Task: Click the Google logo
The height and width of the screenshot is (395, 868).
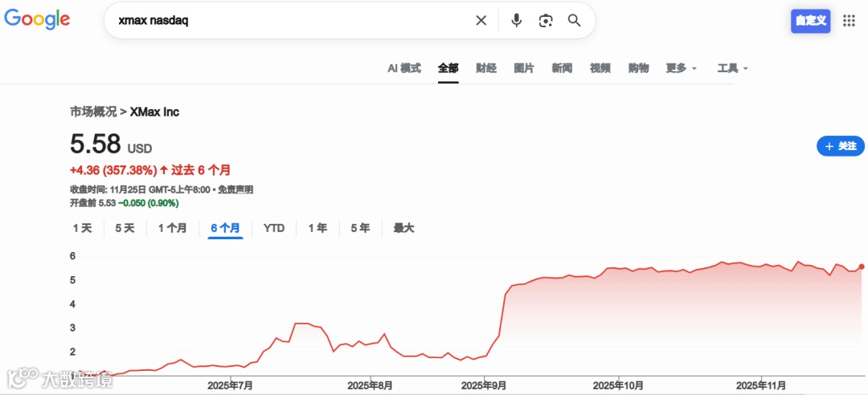Action: click(37, 19)
